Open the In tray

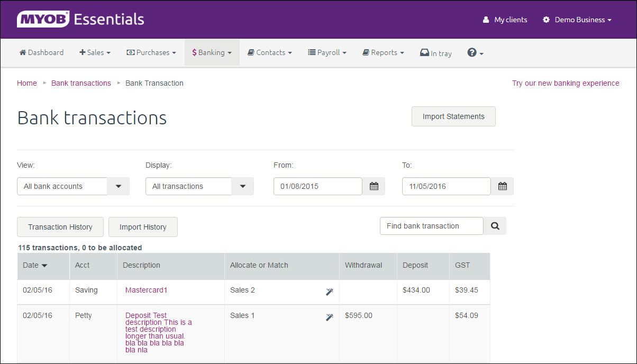[436, 53]
